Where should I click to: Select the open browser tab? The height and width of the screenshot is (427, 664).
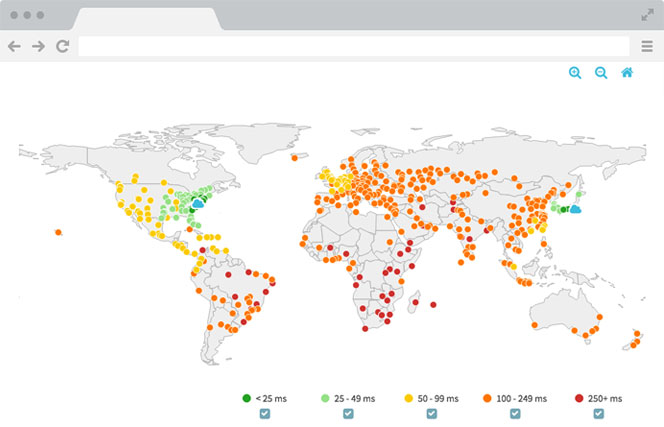point(146,18)
